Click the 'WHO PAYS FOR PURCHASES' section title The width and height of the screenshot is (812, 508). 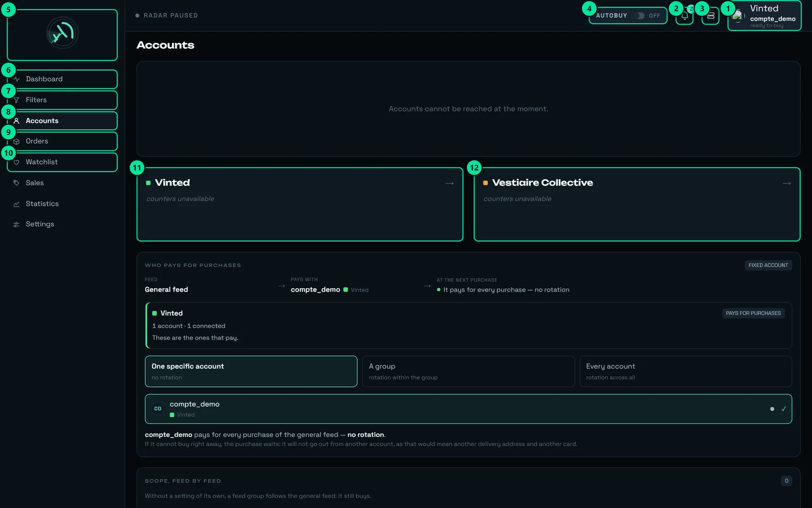pyautogui.click(x=193, y=265)
